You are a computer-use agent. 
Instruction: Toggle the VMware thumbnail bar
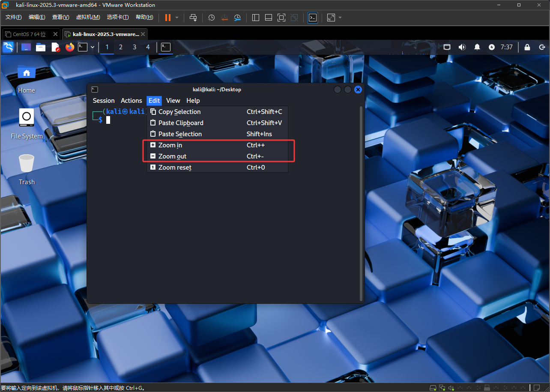point(269,18)
